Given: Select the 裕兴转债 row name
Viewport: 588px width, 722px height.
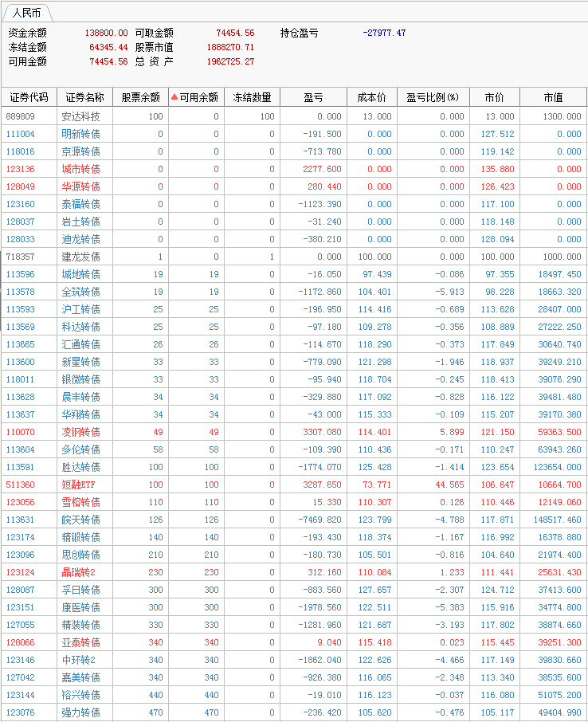Looking at the screenshot, I should 80,695.
